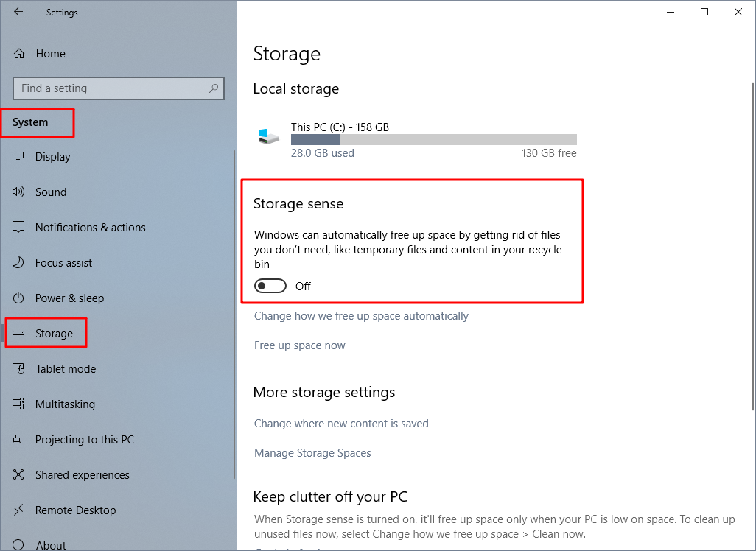This screenshot has height=551, width=756.
Task: Open Shared experiences settings
Action: tap(83, 474)
